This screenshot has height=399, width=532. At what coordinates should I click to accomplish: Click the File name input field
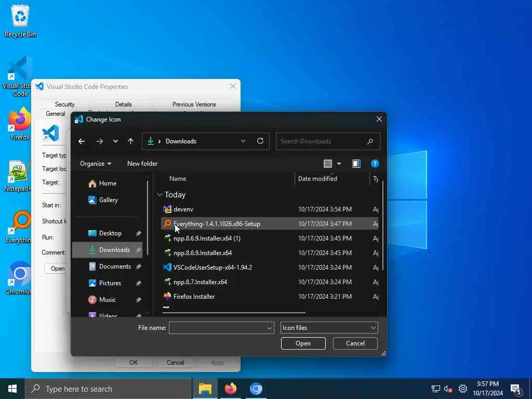coord(218,328)
